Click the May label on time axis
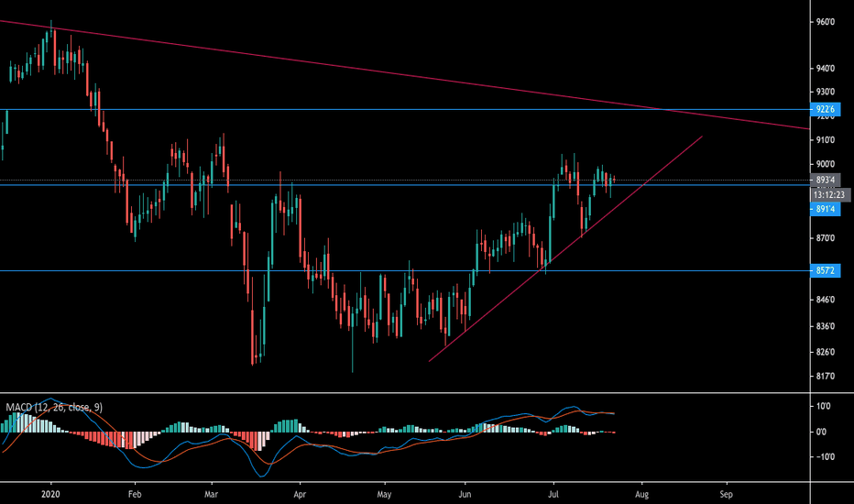 tap(384, 494)
